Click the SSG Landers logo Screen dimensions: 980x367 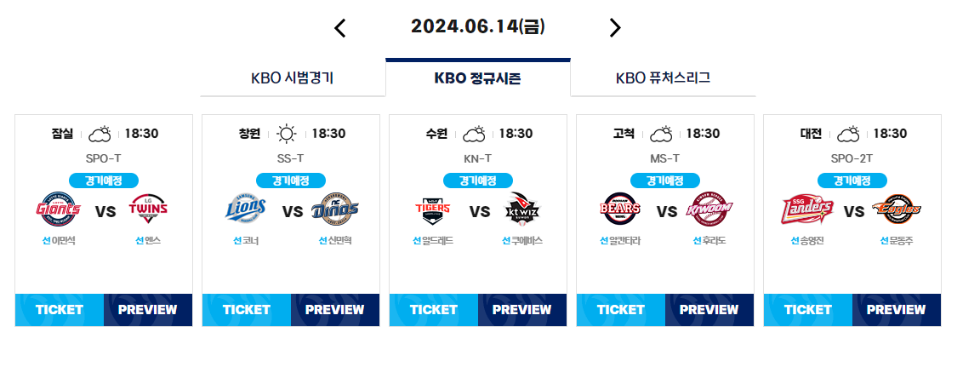click(807, 209)
